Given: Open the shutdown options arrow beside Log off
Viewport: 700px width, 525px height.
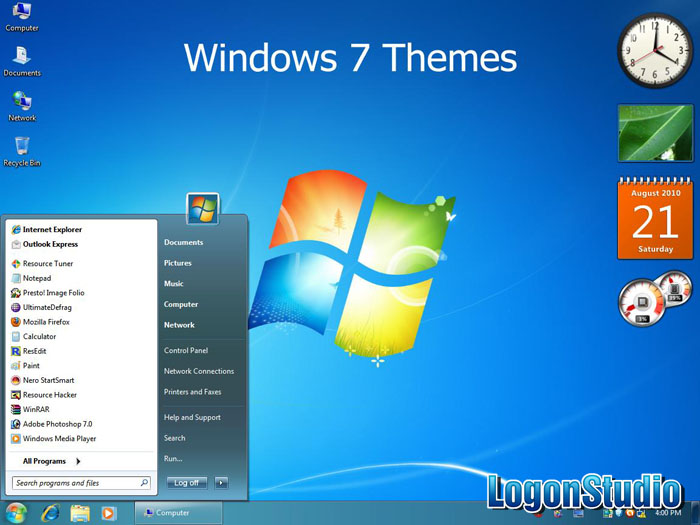Looking at the screenshot, I should pos(221,483).
